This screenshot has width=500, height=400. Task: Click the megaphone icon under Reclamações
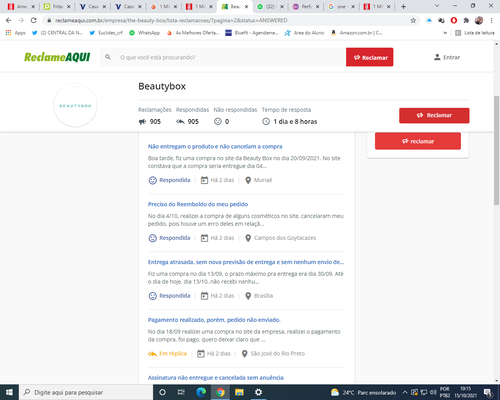(142, 122)
